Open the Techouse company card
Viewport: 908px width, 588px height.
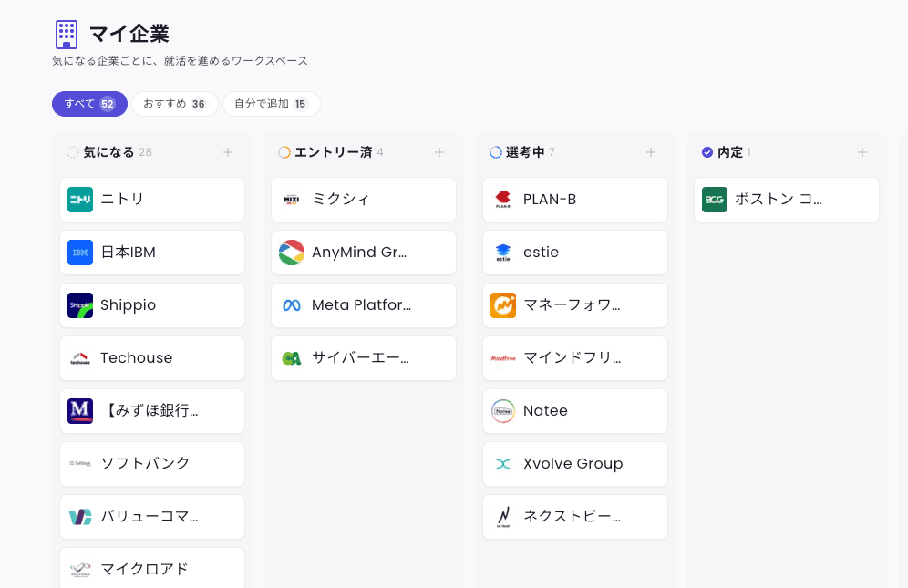(x=152, y=358)
